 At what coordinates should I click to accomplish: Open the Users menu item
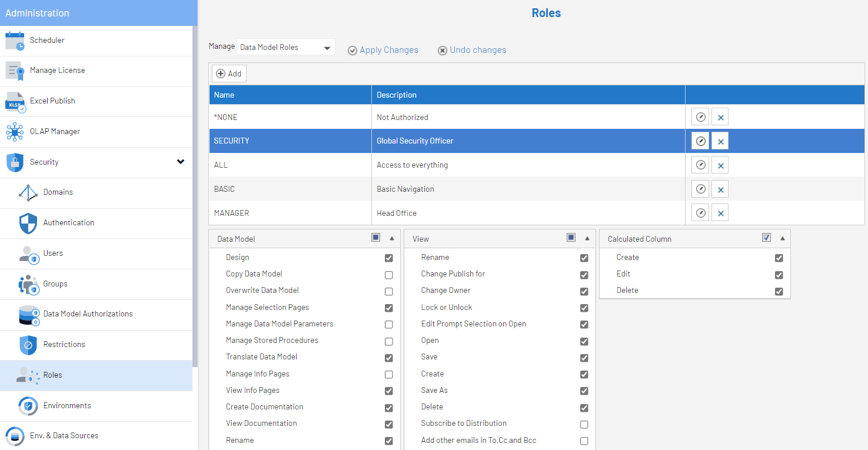point(53,254)
